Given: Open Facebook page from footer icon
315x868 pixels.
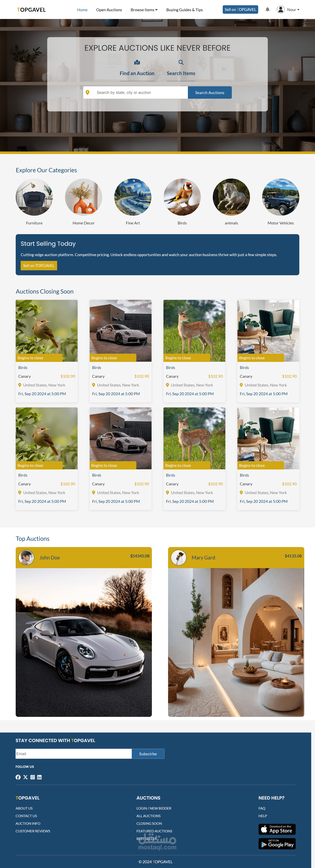Looking at the screenshot, I should click(x=18, y=777).
